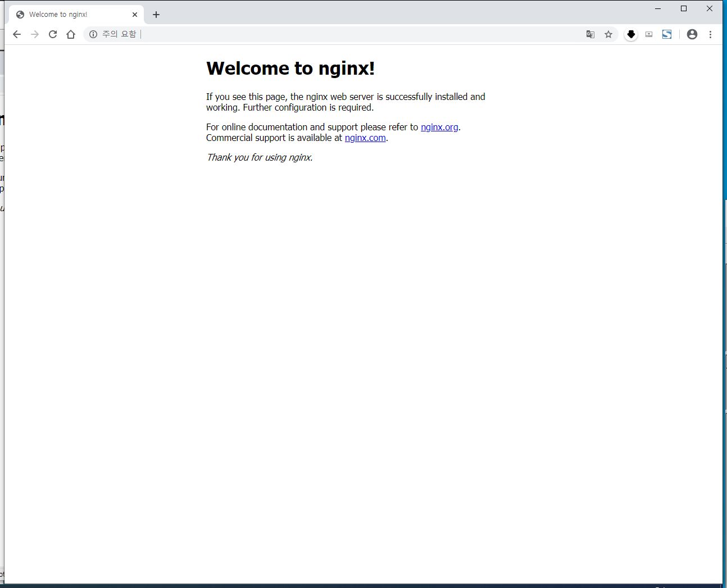Click the small gray extension icon
The image size is (727, 588).
[649, 34]
